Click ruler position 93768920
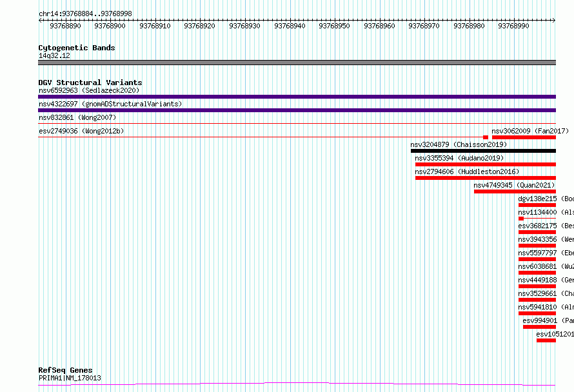The width and height of the screenshot is (574, 392). coord(199,26)
